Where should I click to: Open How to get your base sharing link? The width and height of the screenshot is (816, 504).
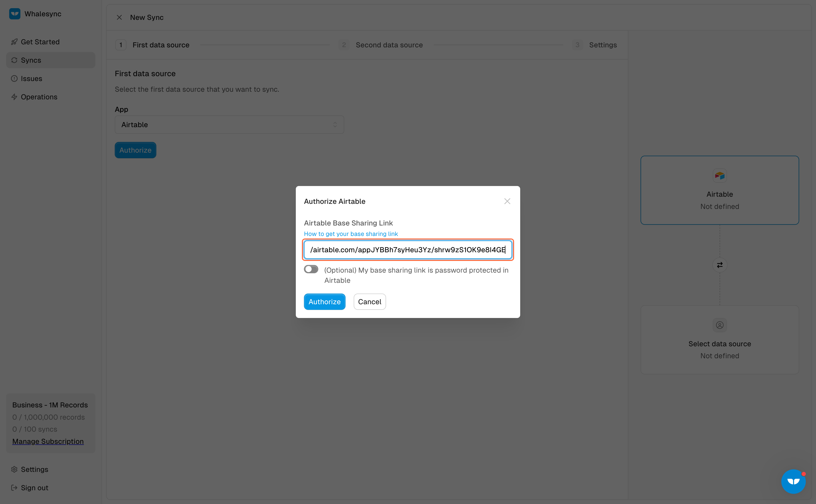click(351, 234)
